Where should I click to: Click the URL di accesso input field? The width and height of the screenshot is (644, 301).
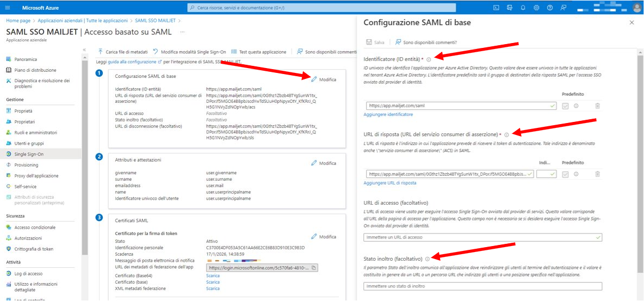[x=482, y=237]
